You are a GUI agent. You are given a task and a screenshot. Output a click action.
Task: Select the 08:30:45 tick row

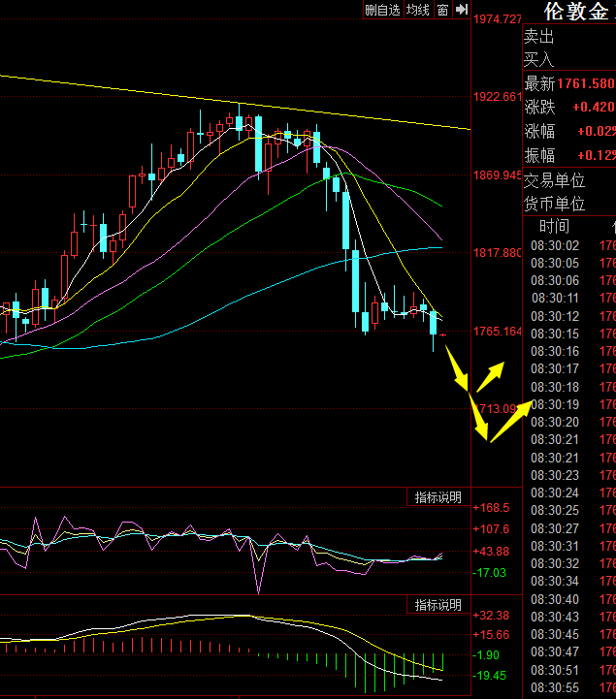(x=573, y=634)
